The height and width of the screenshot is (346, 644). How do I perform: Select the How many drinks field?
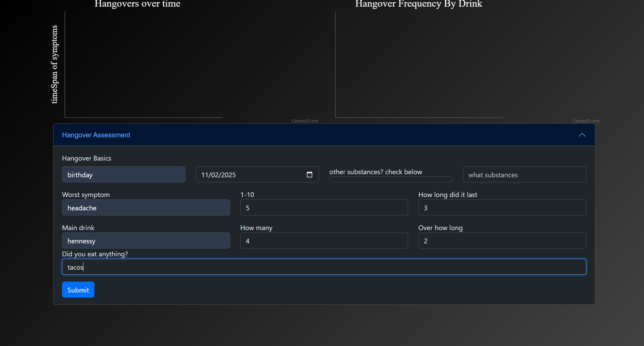(x=324, y=241)
